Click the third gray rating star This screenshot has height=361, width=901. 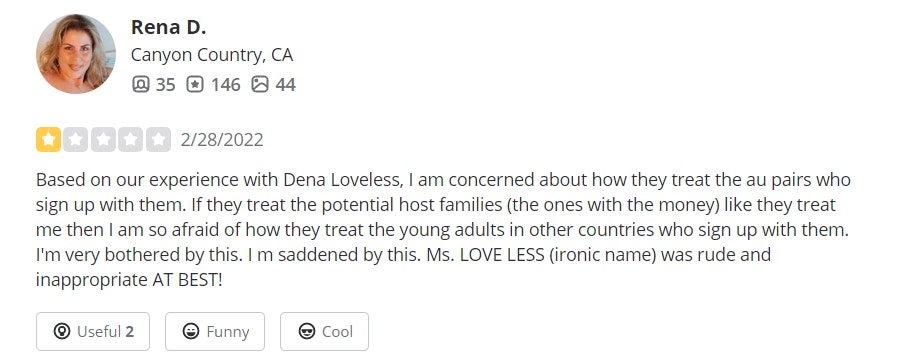pos(103,140)
